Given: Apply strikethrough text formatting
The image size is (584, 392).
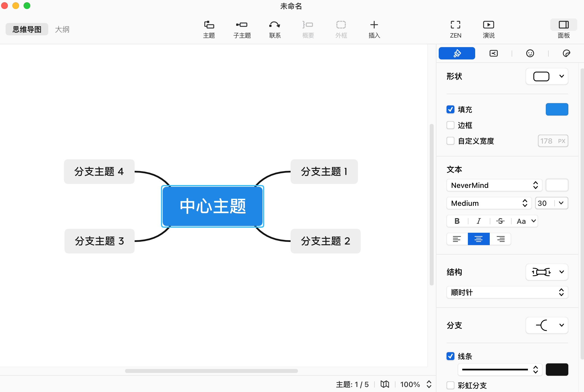Looking at the screenshot, I should (500, 221).
